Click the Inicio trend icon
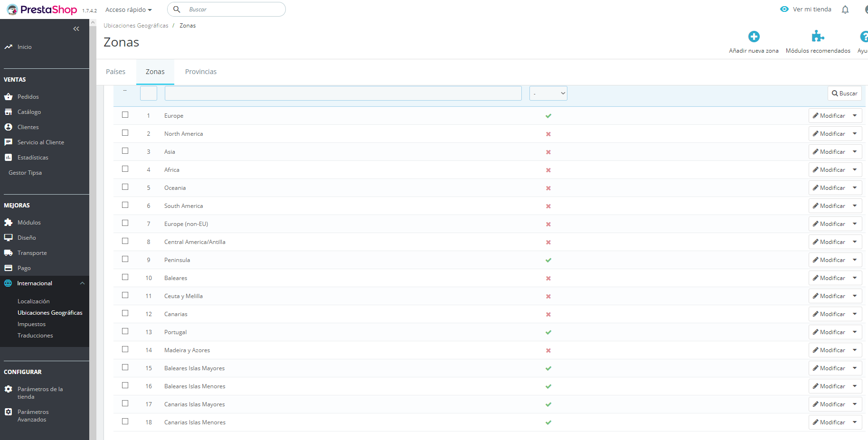The height and width of the screenshot is (440, 868). [x=8, y=47]
